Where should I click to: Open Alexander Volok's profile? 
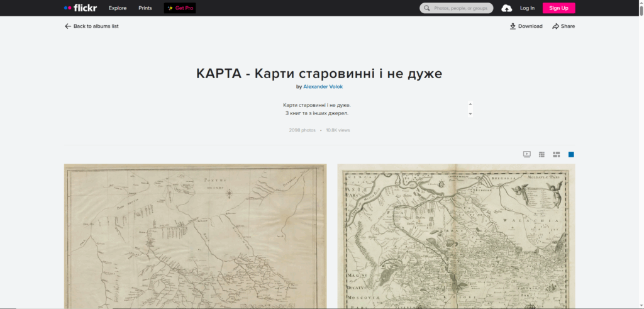[323, 87]
